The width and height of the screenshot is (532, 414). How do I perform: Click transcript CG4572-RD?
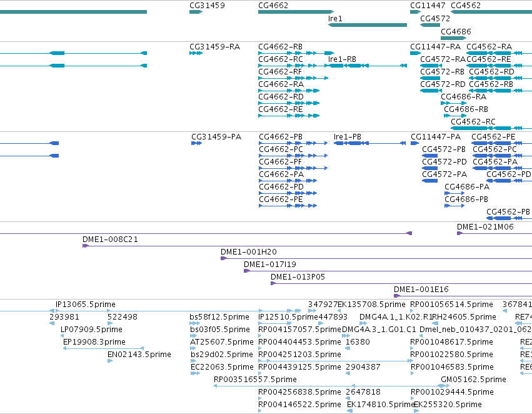pyautogui.click(x=430, y=91)
